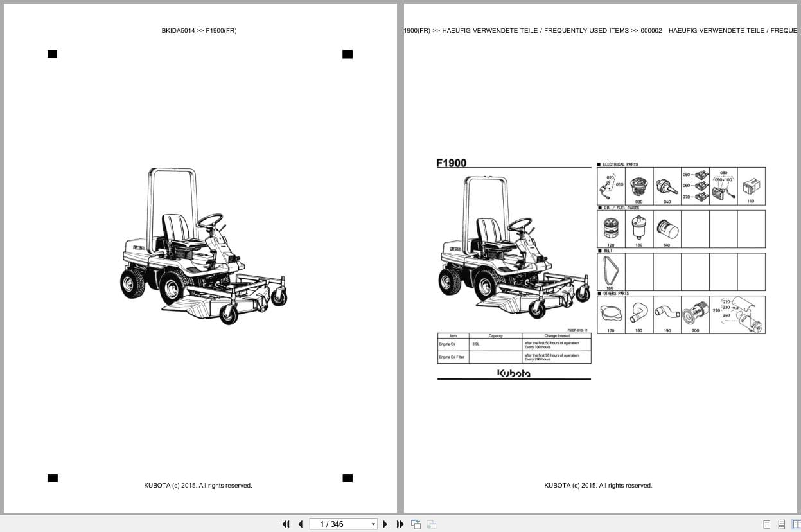This screenshot has height=532, width=801.
Task: Select electrical part callout 030
Action: coord(638,186)
